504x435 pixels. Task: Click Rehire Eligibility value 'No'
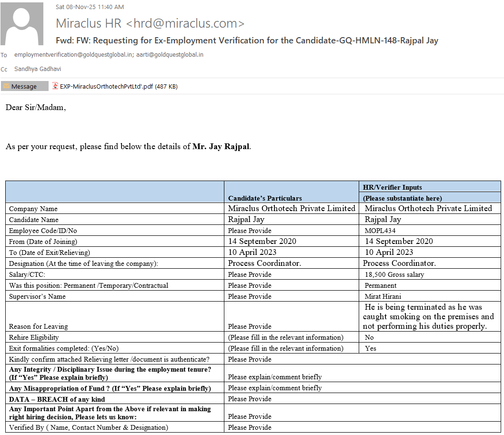[x=369, y=337]
